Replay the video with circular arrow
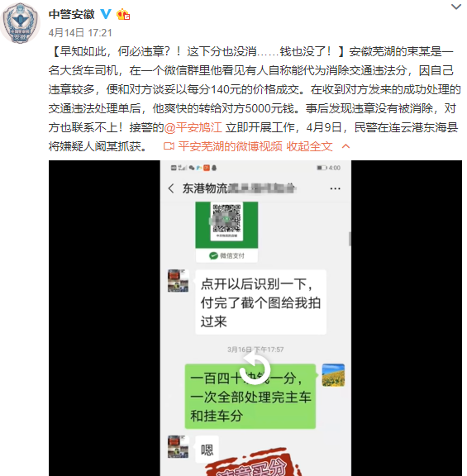 click(x=255, y=369)
